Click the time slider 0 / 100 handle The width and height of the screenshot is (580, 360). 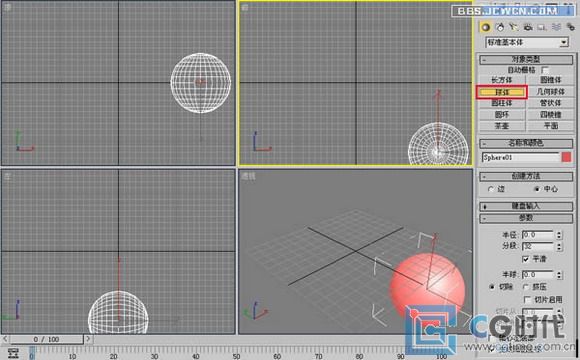click(x=46, y=339)
